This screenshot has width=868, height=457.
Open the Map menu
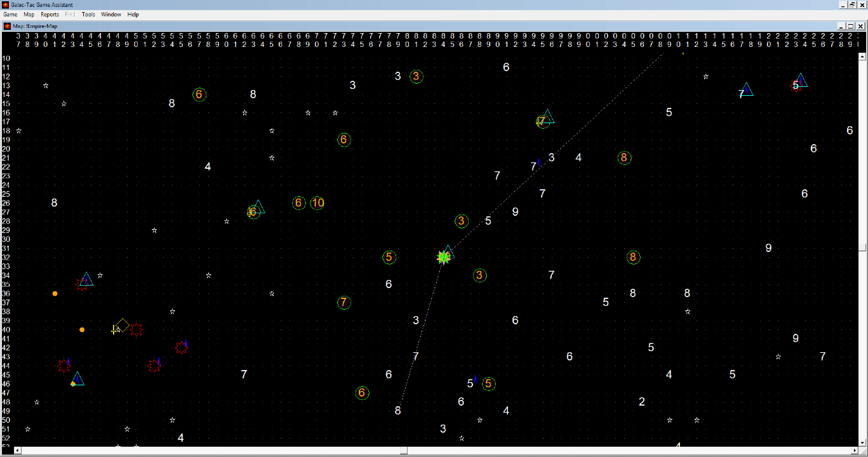click(29, 15)
